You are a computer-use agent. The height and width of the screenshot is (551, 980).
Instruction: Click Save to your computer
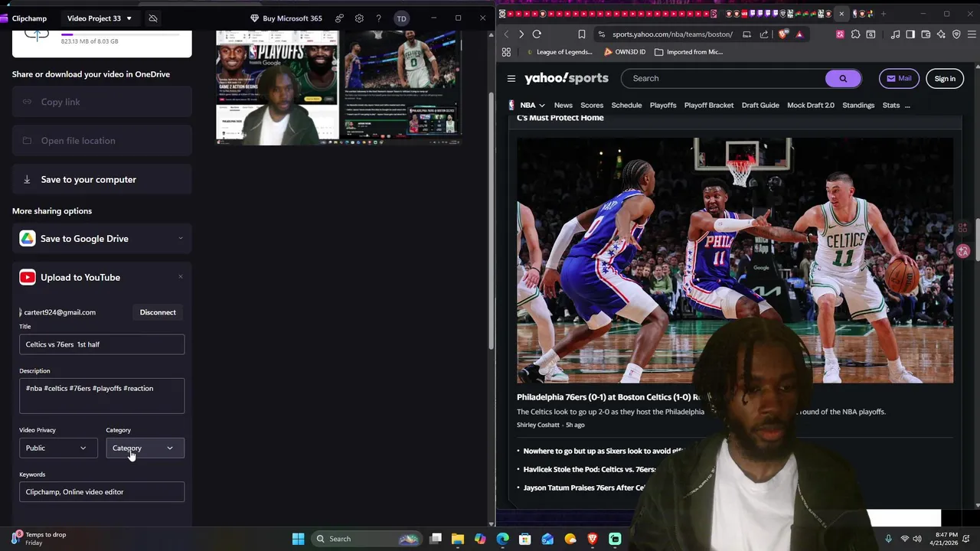pos(102,180)
